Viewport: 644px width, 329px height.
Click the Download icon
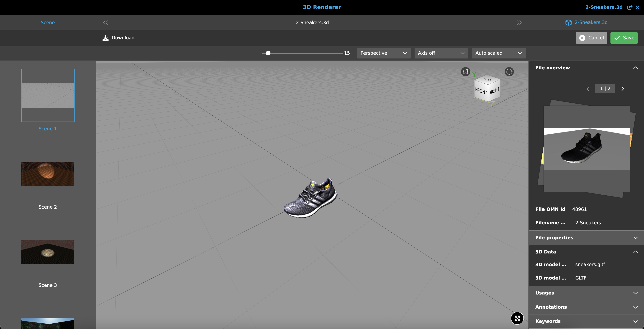[x=105, y=38]
